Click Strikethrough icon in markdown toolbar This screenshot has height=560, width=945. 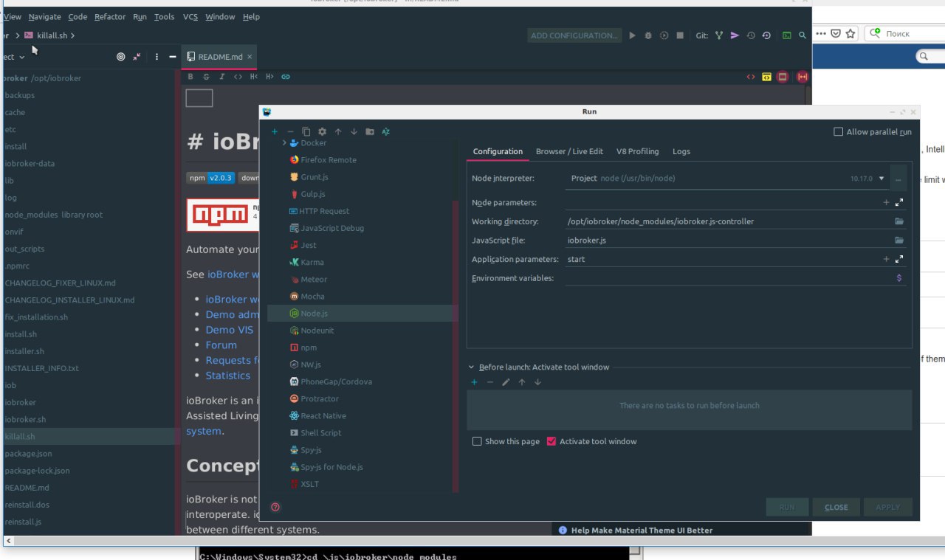click(x=206, y=76)
